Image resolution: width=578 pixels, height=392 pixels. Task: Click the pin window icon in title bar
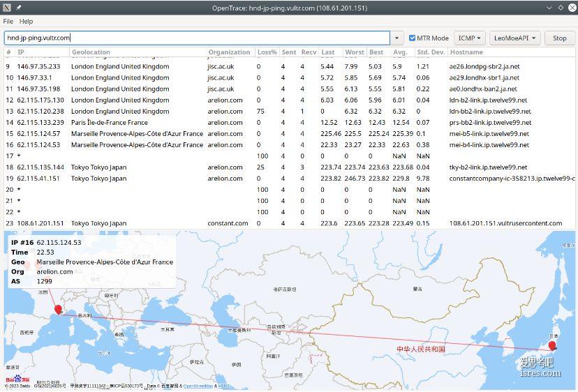pos(18,8)
